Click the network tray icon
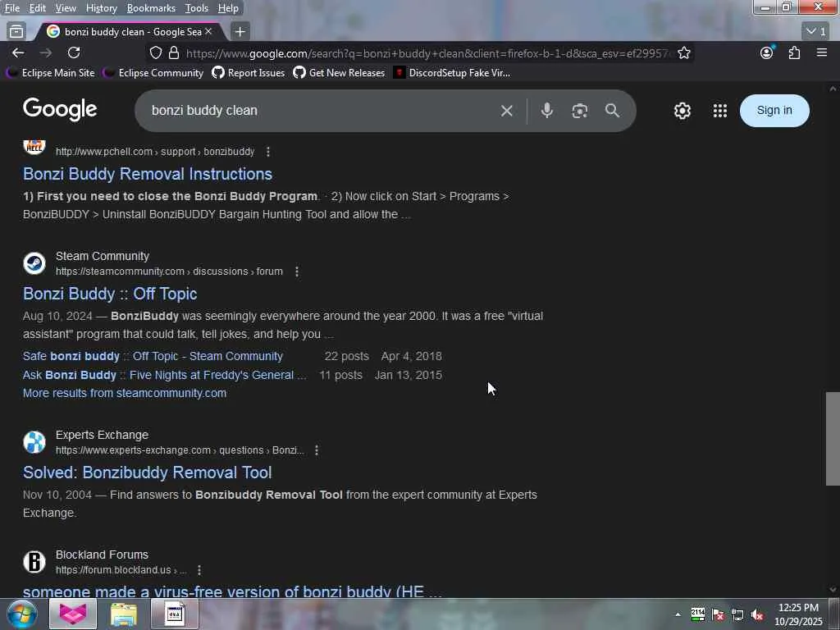The height and width of the screenshot is (630, 840). click(737, 615)
